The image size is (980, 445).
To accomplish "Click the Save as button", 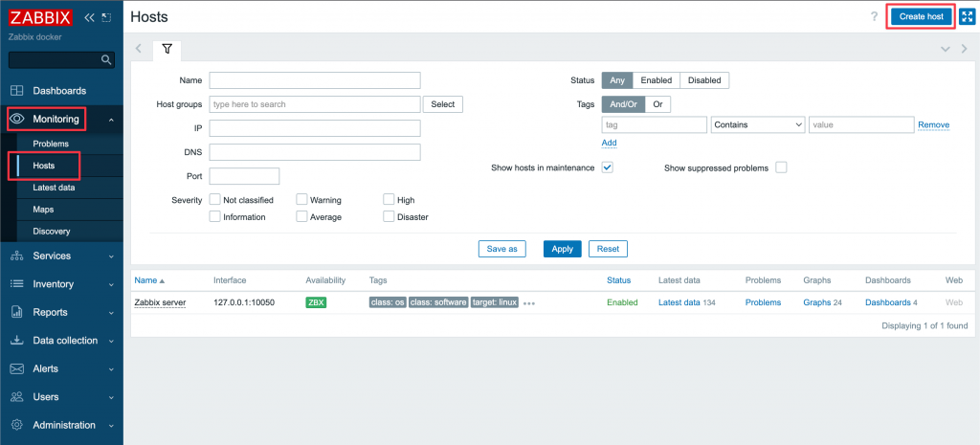I will pos(501,249).
